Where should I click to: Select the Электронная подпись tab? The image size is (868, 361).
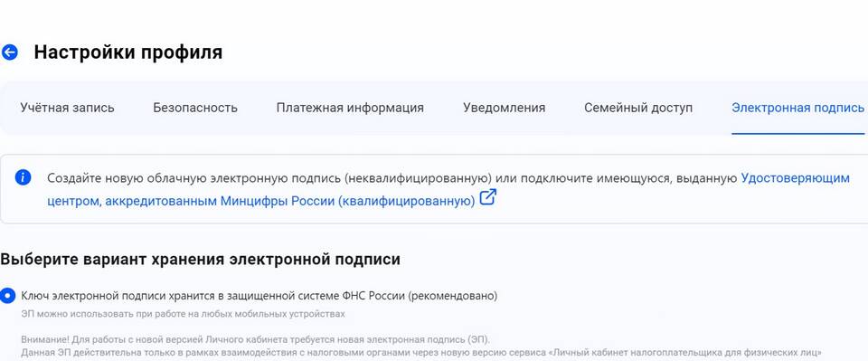tap(797, 108)
